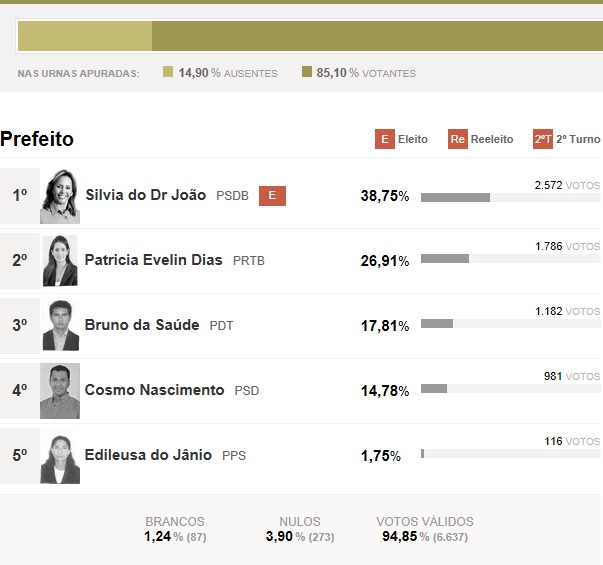Click Silvia's 38,75% vote bar
The image size is (603, 565).
tap(455, 197)
